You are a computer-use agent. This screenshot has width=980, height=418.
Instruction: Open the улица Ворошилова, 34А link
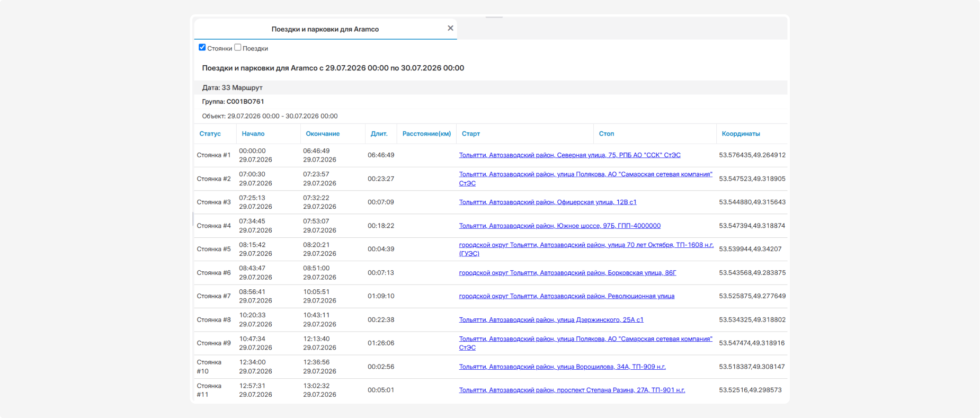click(562, 367)
